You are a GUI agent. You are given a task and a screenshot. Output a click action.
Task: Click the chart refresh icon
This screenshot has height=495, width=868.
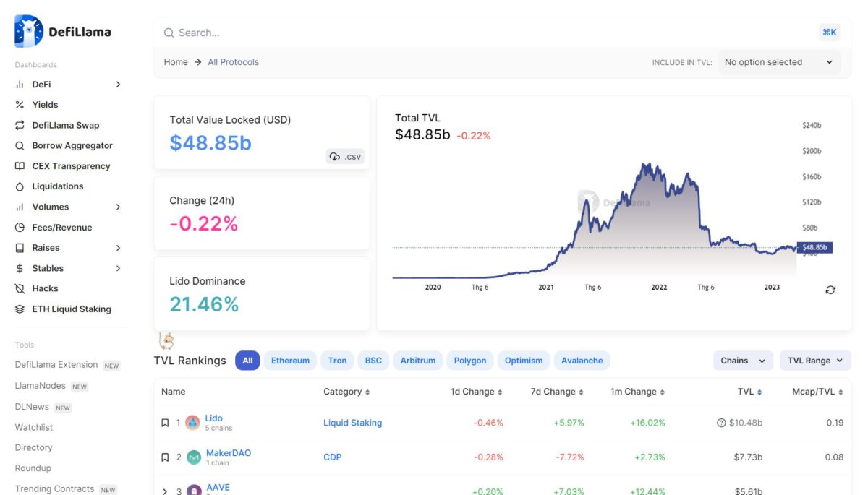(830, 290)
